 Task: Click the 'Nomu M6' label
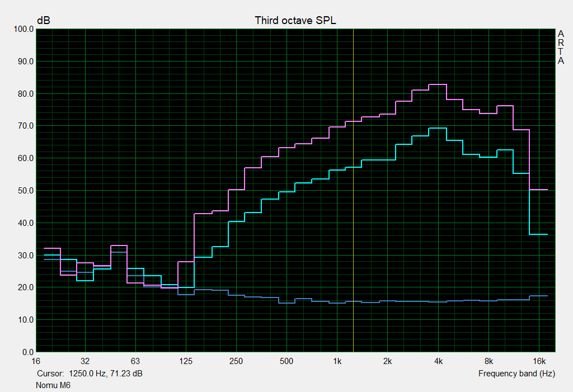point(53,385)
